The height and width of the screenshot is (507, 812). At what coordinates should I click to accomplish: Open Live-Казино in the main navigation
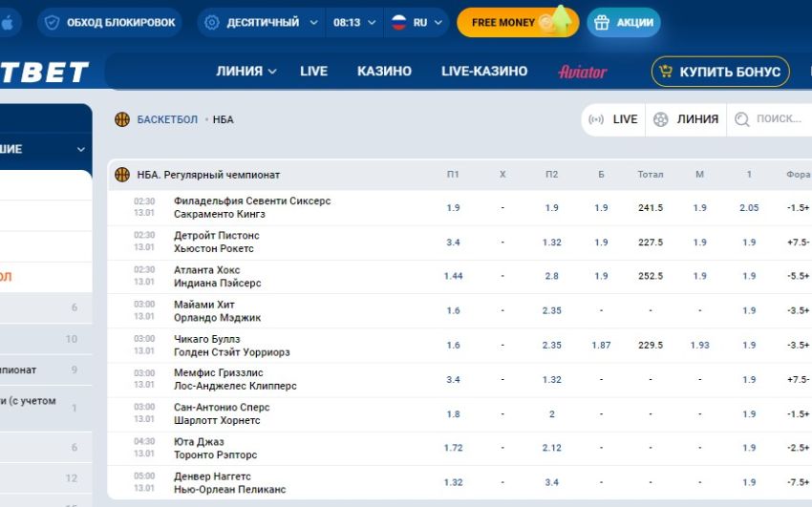484,72
